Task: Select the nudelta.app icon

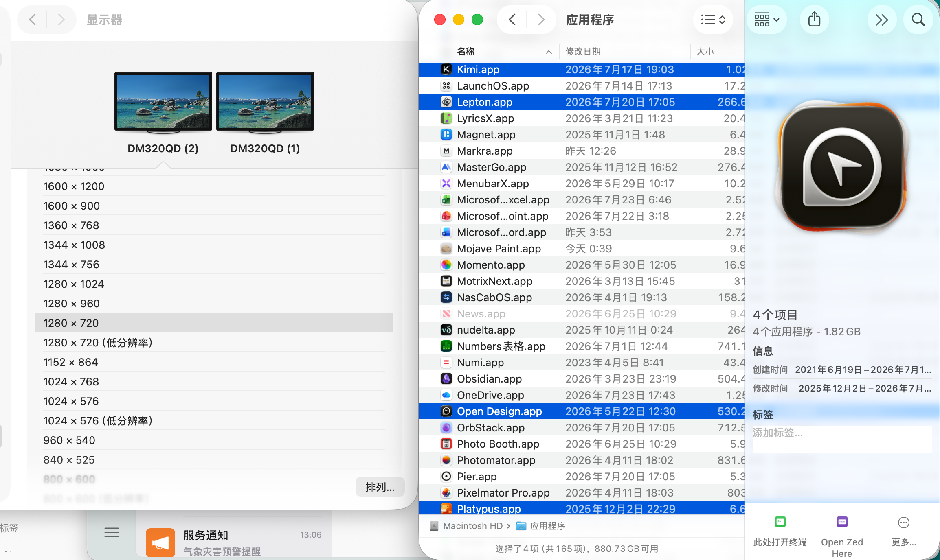Action: tap(446, 330)
